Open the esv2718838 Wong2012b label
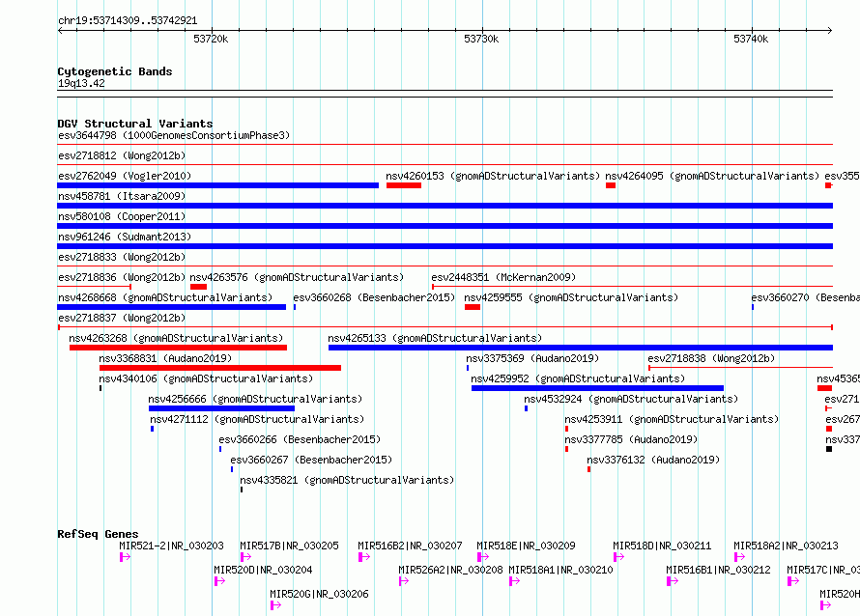 click(x=711, y=358)
